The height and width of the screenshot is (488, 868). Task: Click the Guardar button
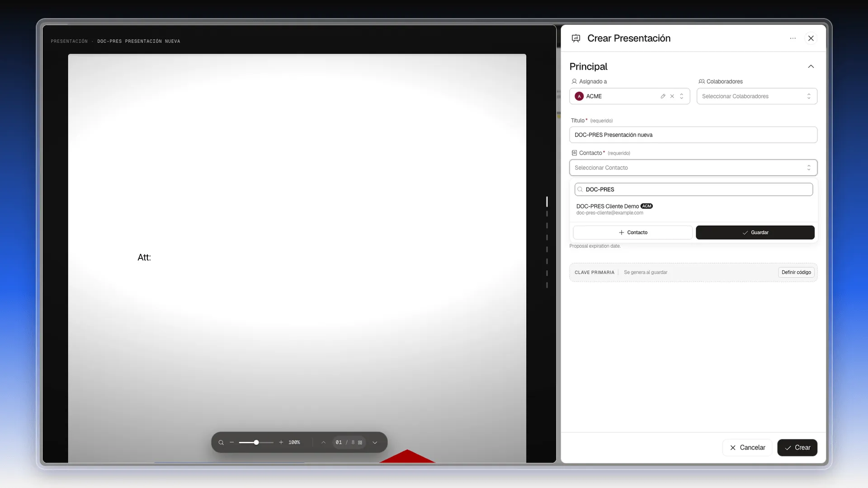(x=755, y=232)
